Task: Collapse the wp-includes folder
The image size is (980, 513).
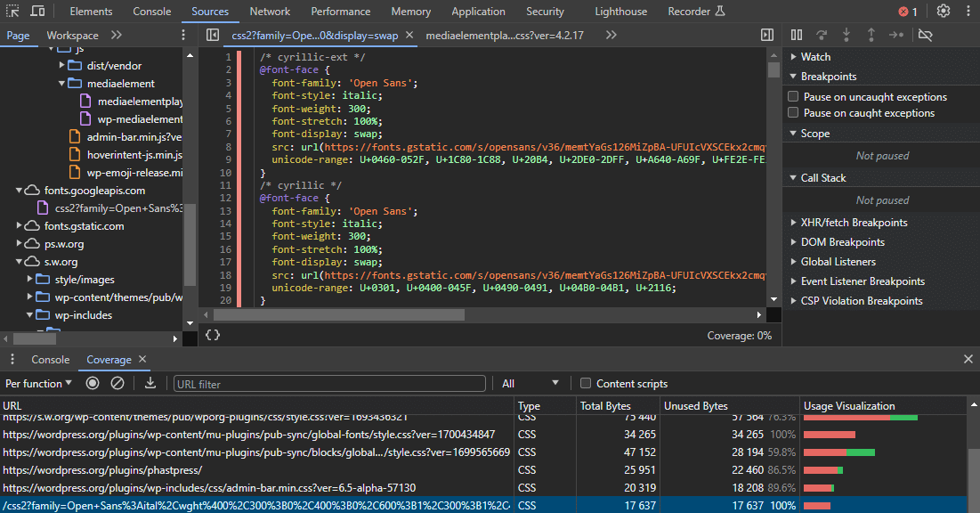Action: click(29, 314)
